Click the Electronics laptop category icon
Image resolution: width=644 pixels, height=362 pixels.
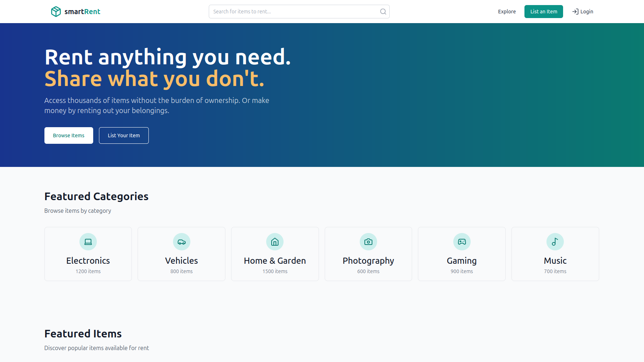point(88,242)
